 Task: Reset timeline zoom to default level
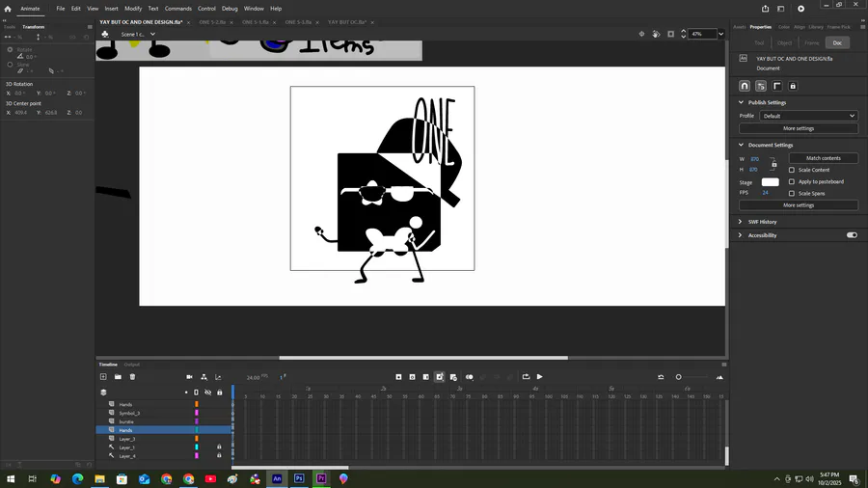click(x=661, y=377)
